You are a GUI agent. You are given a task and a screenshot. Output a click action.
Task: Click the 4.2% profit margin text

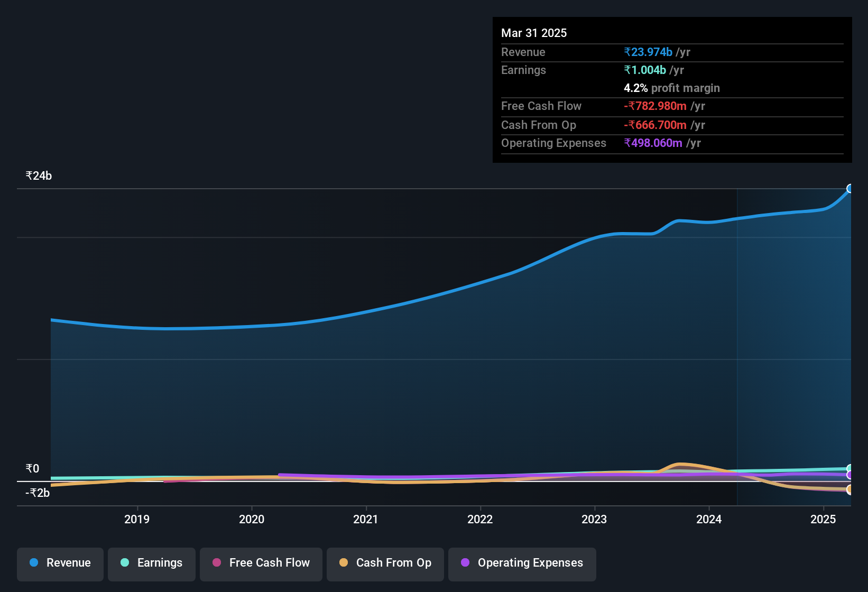click(672, 88)
